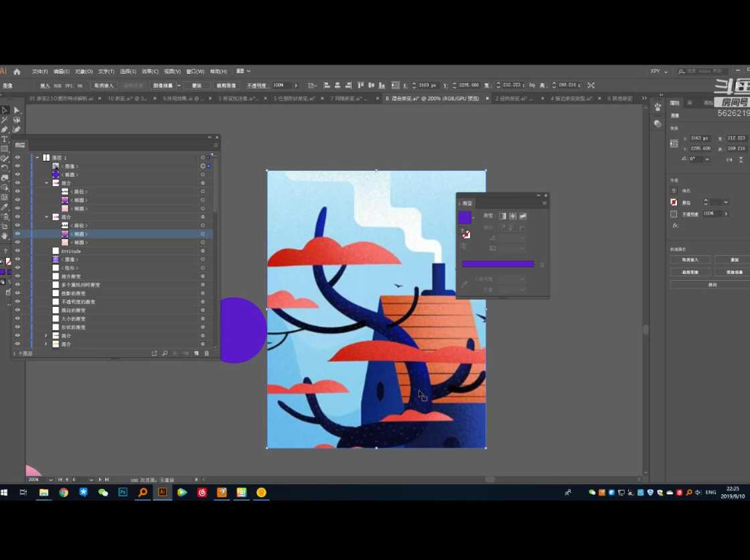Toggle visibility of top 图层 1 layer
This screenshot has height=560, width=750.
[17, 157]
